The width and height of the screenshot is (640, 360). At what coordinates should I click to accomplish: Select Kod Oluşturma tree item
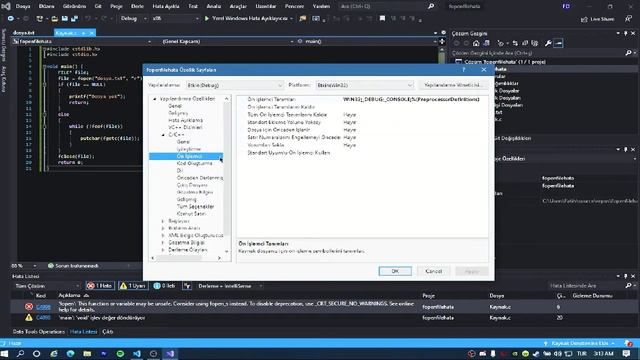(x=194, y=163)
